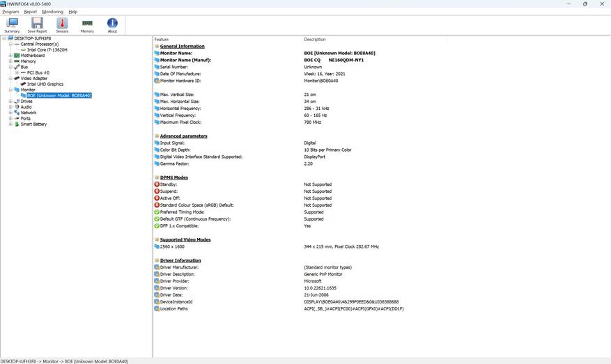The width and height of the screenshot is (611, 364).
Task: Select BOE [Unknown Model: BOE0A40] tree item
Action: pyautogui.click(x=59, y=95)
